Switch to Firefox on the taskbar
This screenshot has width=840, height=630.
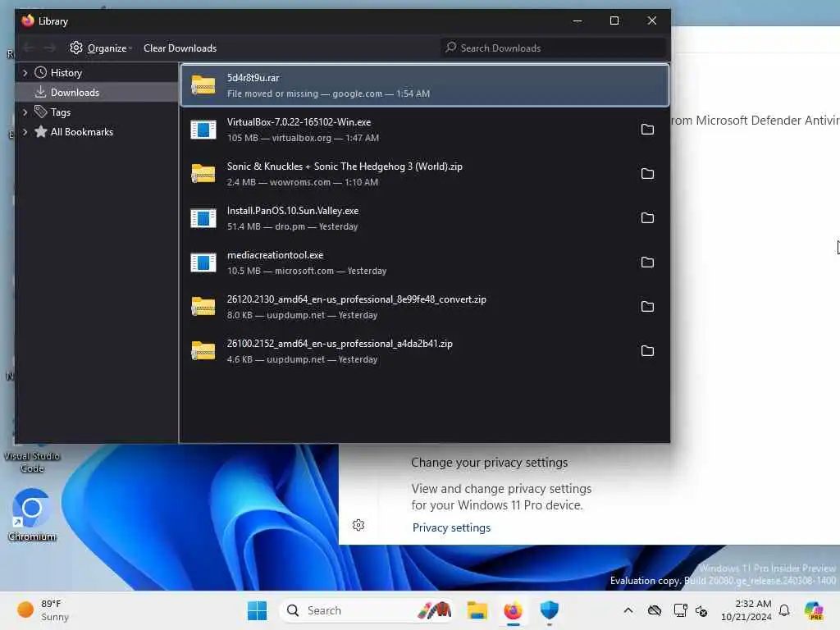pos(513,610)
